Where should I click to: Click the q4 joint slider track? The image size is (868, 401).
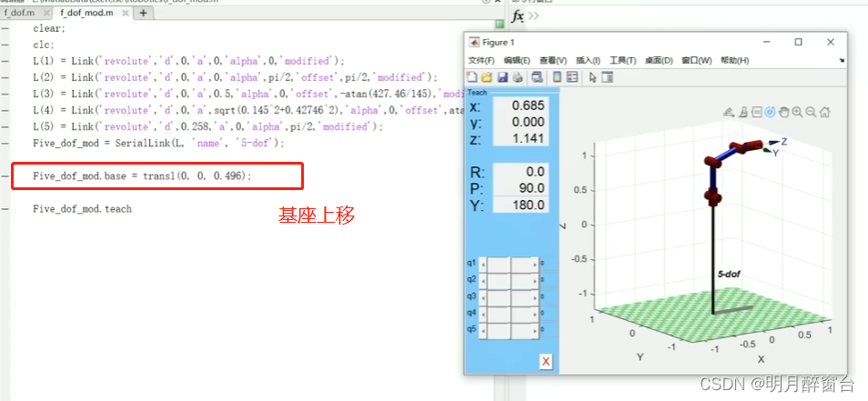509,315
